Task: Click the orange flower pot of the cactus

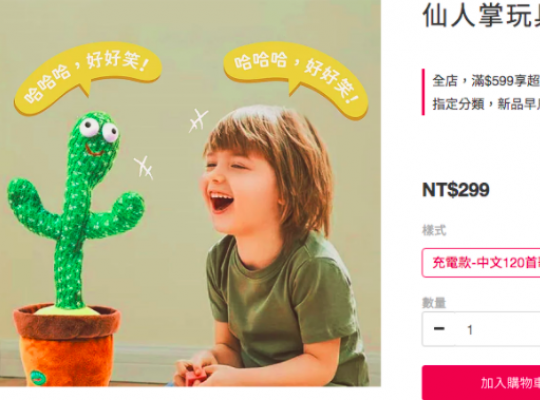Action: (x=66, y=345)
